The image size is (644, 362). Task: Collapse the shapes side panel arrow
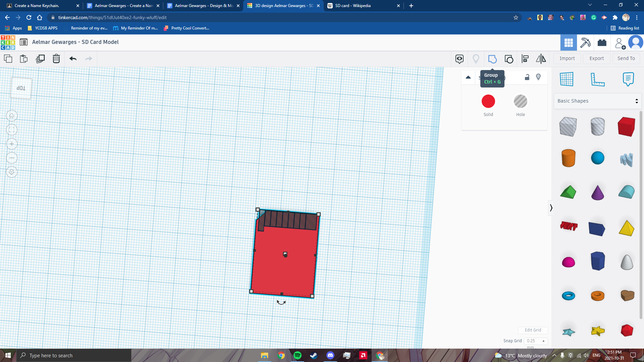[x=551, y=208]
